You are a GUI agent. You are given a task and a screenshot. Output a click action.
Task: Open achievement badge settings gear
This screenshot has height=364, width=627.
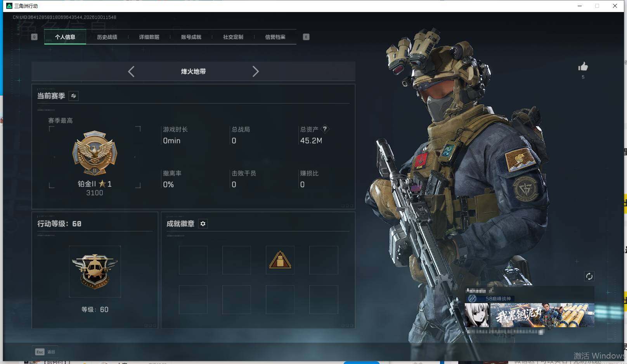tap(203, 224)
